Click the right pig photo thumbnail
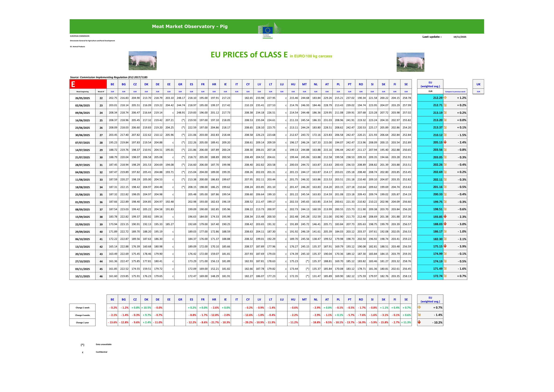Image resolution: width=554 pixels, height=392 pixels. (410, 62)
